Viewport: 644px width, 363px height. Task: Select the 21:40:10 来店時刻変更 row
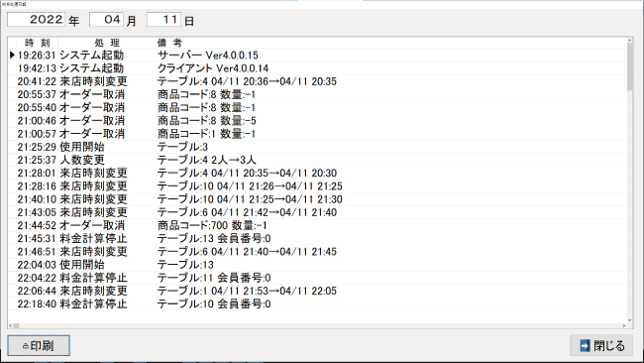(x=317, y=199)
